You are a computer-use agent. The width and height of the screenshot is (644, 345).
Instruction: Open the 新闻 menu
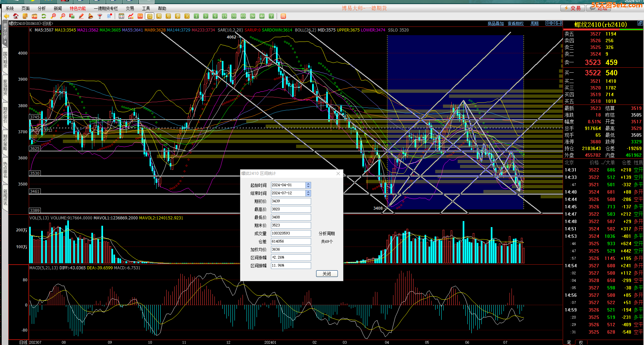[x=58, y=8]
